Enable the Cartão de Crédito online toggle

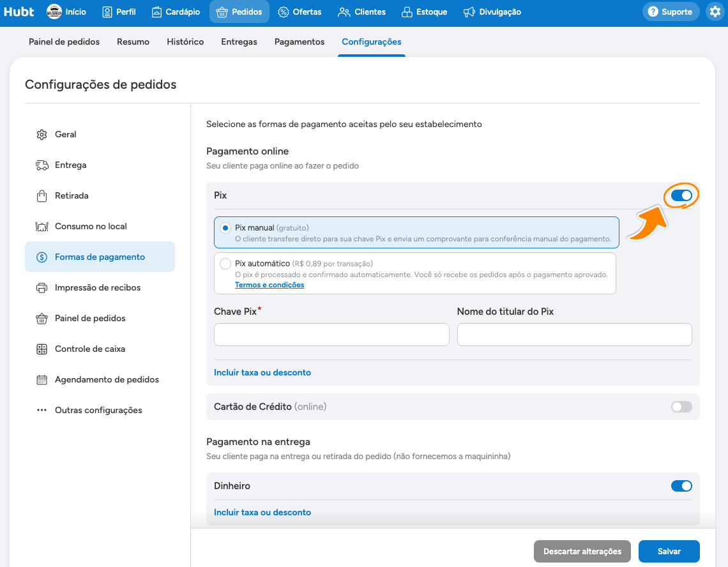681,407
